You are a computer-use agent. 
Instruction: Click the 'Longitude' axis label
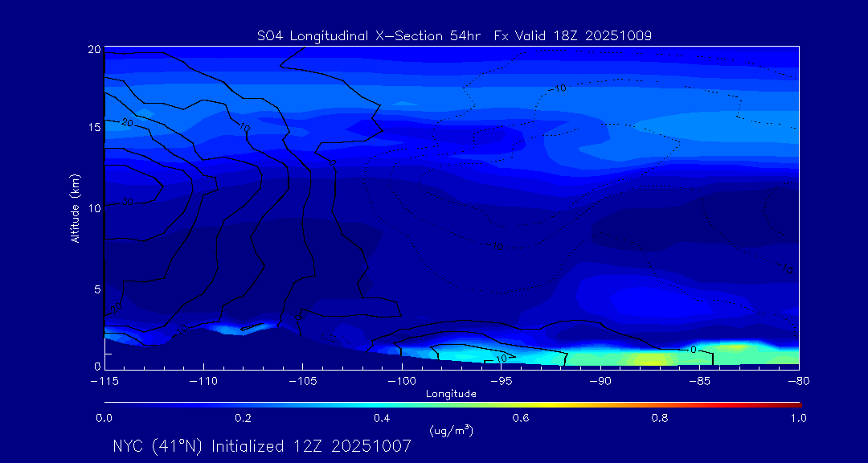pos(451,394)
